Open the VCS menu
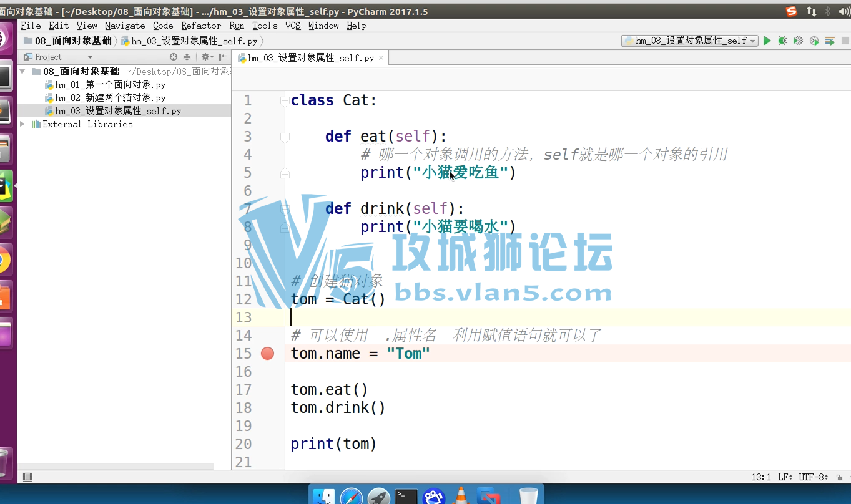This screenshot has height=504, width=851. (293, 26)
